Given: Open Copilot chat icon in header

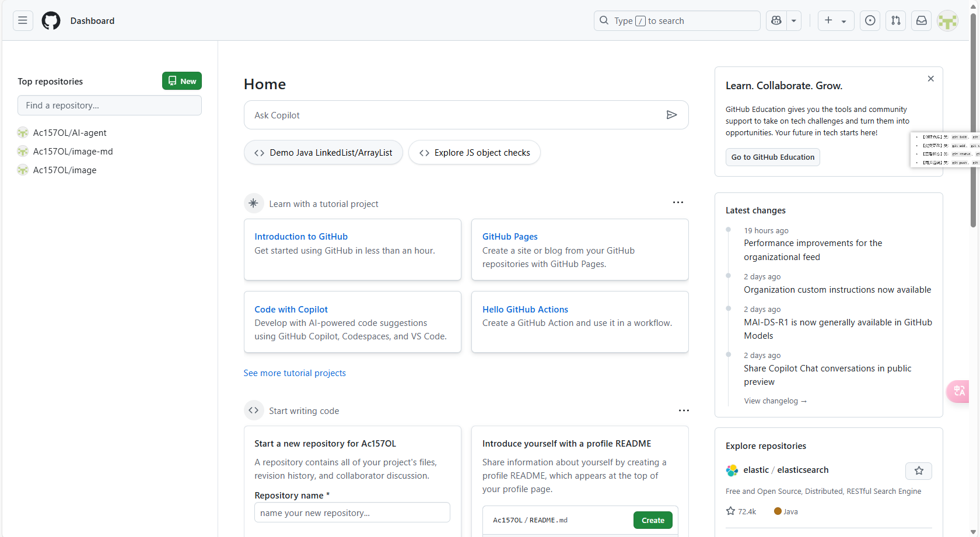Looking at the screenshot, I should click(x=776, y=20).
